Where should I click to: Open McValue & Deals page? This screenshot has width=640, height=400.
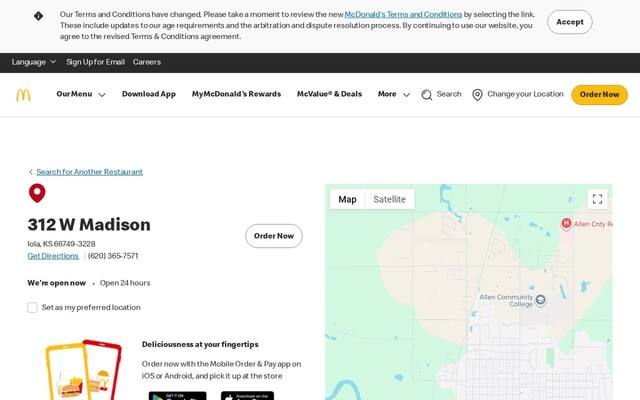tap(329, 94)
